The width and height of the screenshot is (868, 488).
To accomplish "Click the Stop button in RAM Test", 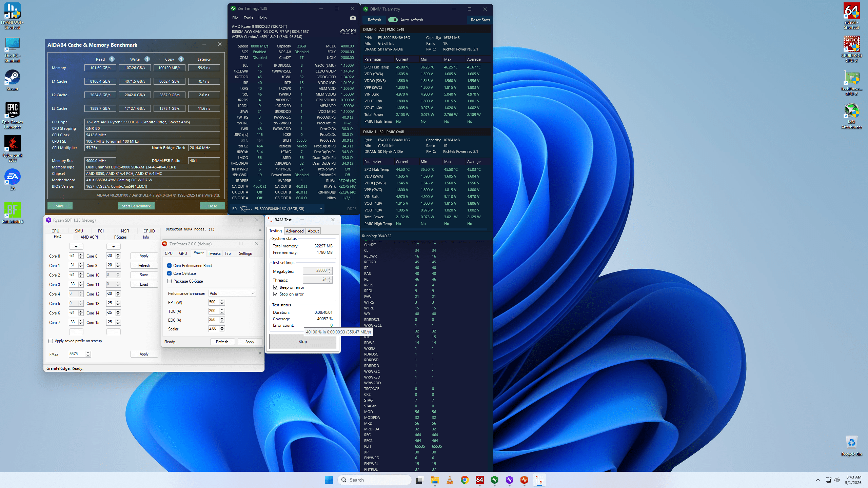I will point(303,341).
